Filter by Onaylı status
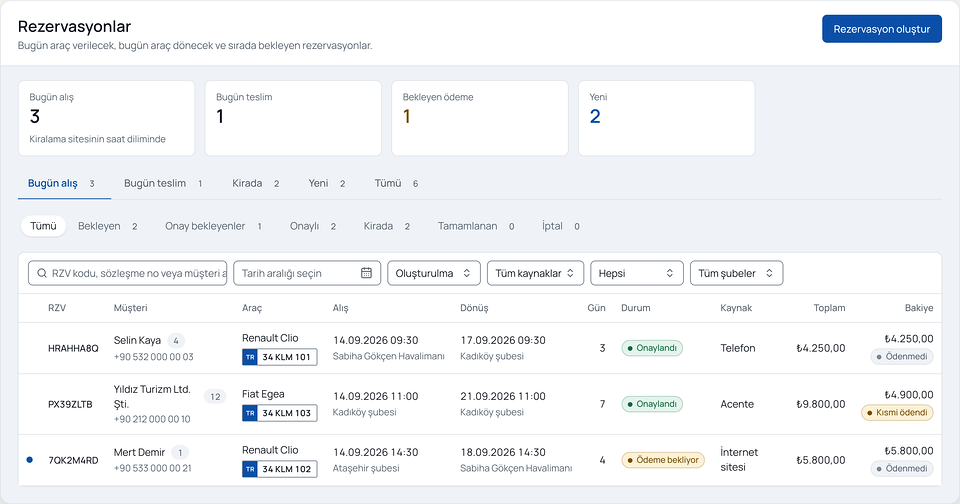The image size is (960, 504). pyautogui.click(x=313, y=226)
